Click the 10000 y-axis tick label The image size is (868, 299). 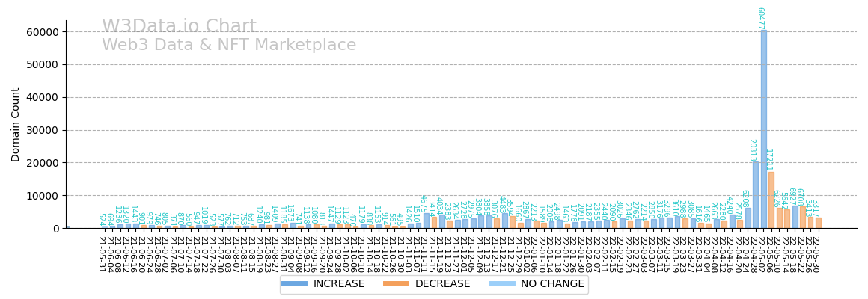[x=45, y=196]
